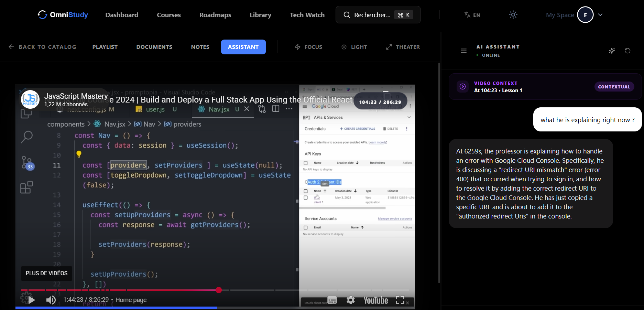
Task: Click the Rechercher search field
Action: tap(372, 15)
